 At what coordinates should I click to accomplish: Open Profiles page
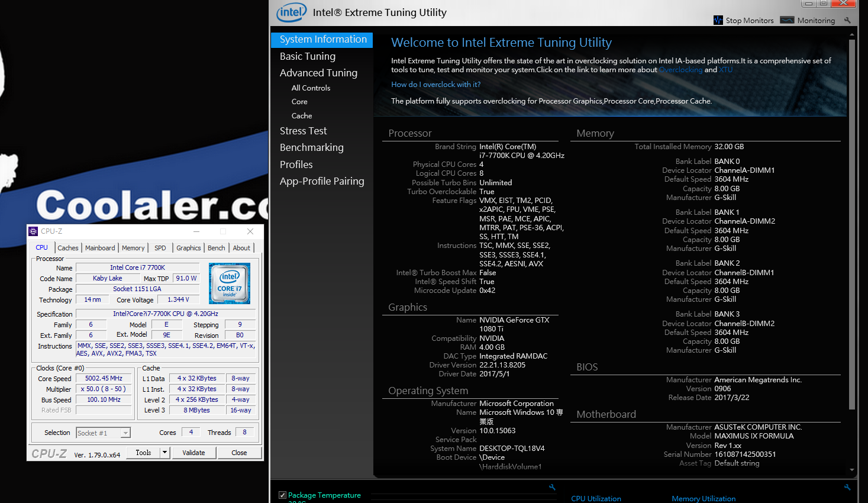(296, 165)
